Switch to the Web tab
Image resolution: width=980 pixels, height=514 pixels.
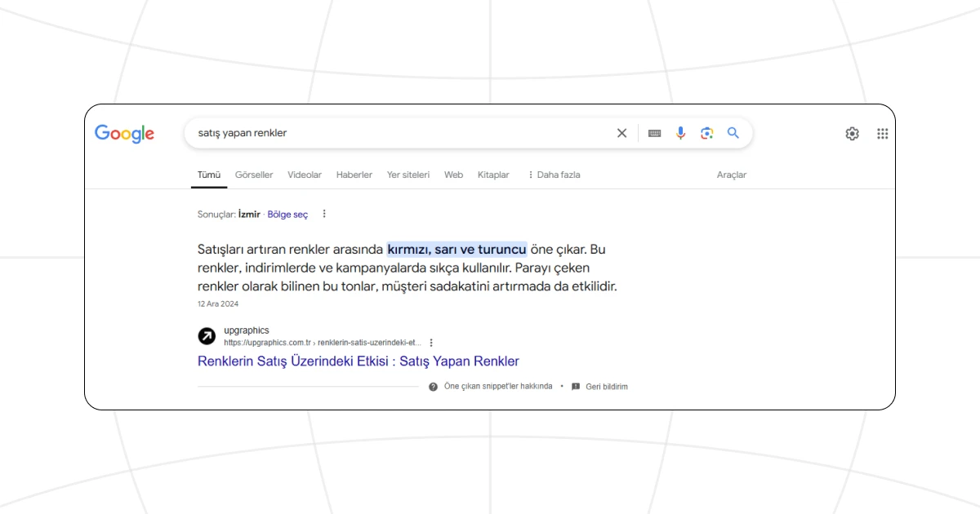click(453, 175)
